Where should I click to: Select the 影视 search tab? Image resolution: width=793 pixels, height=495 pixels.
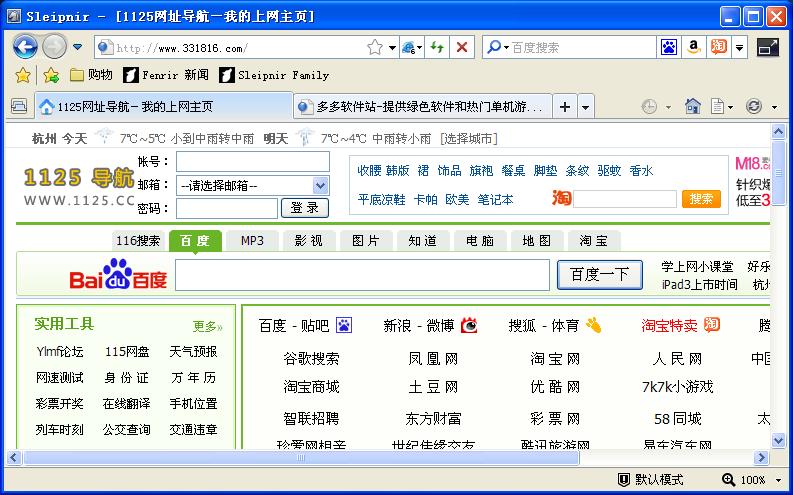tap(309, 241)
